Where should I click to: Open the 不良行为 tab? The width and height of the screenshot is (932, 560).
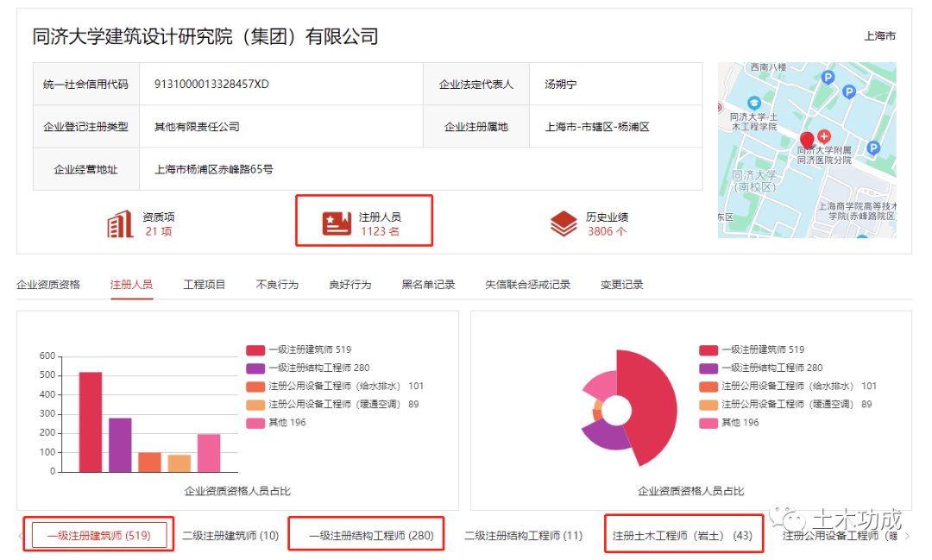click(x=277, y=285)
